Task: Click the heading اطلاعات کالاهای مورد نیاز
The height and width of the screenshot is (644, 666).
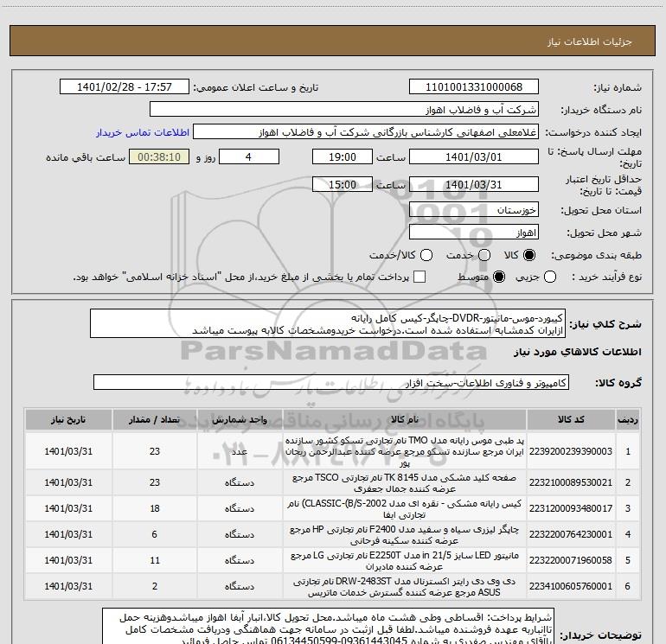Action: pyautogui.click(x=578, y=352)
